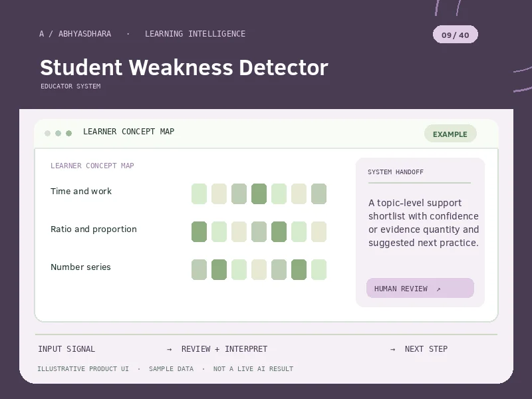This screenshot has height=399, width=532.
Task: Click first cell in Time and work row
Action: point(199,194)
